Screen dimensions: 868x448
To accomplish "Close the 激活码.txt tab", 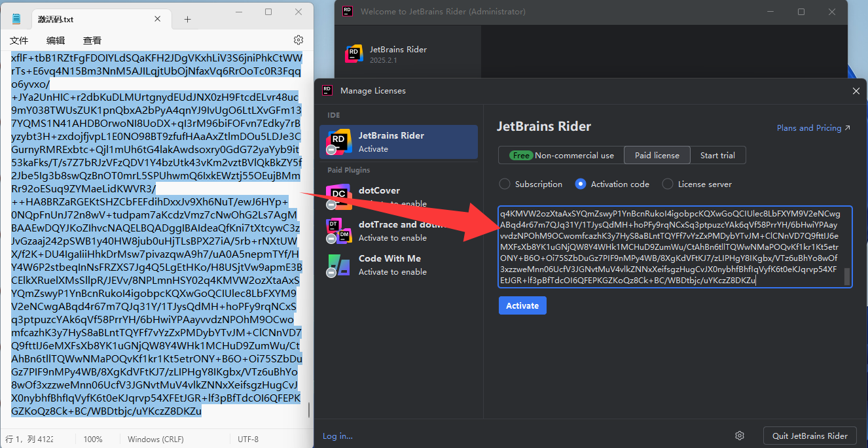I will tap(156, 19).
